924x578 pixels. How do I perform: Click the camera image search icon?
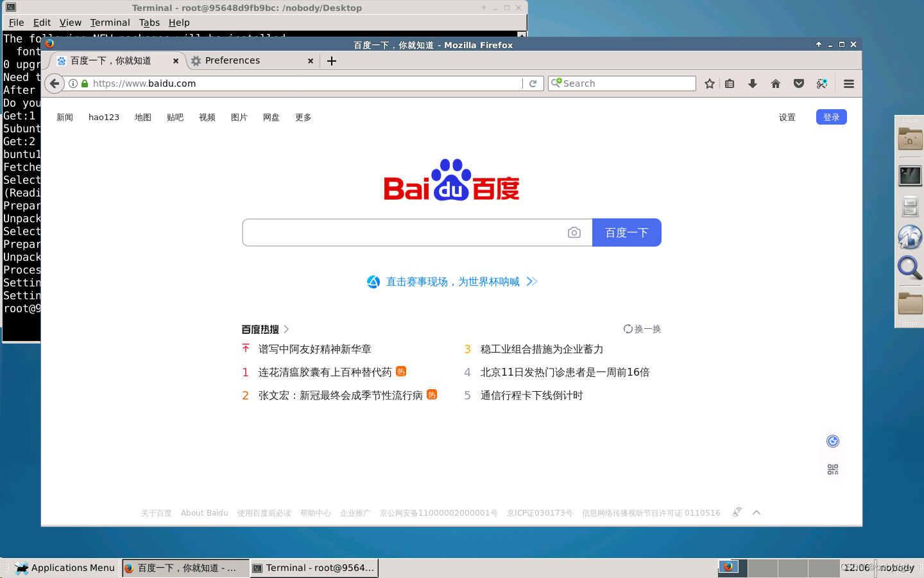click(x=574, y=232)
